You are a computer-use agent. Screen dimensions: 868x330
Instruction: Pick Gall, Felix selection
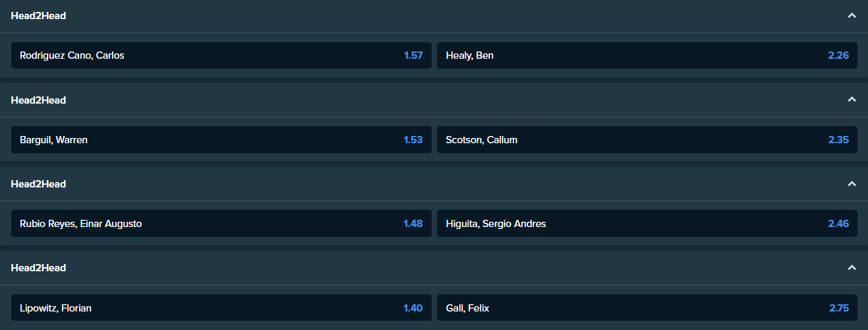click(647, 308)
